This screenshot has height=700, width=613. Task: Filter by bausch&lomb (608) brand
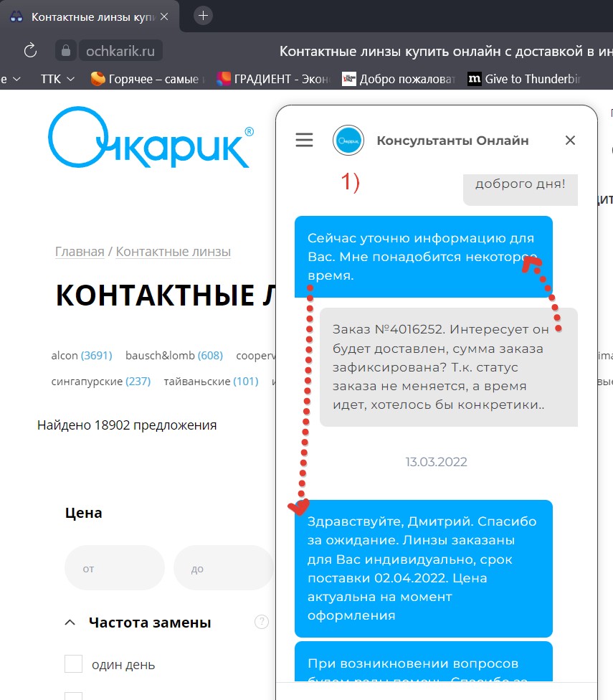pyautogui.click(x=174, y=355)
